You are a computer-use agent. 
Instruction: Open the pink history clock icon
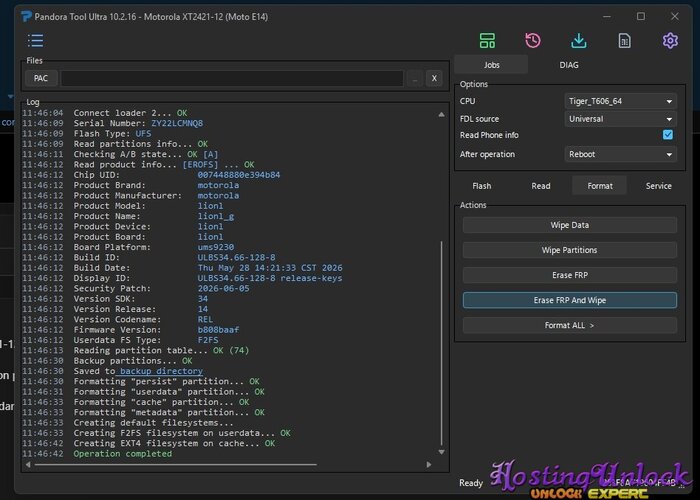point(533,41)
